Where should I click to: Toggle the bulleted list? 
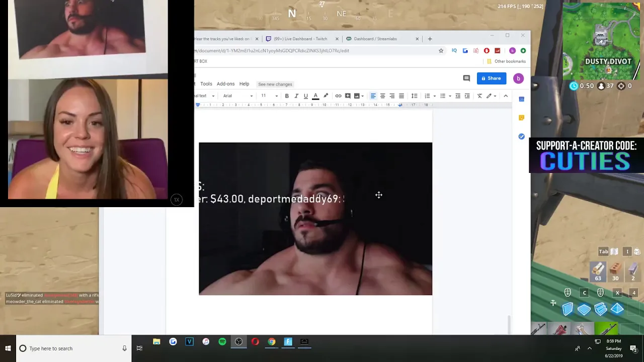(443, 96)
